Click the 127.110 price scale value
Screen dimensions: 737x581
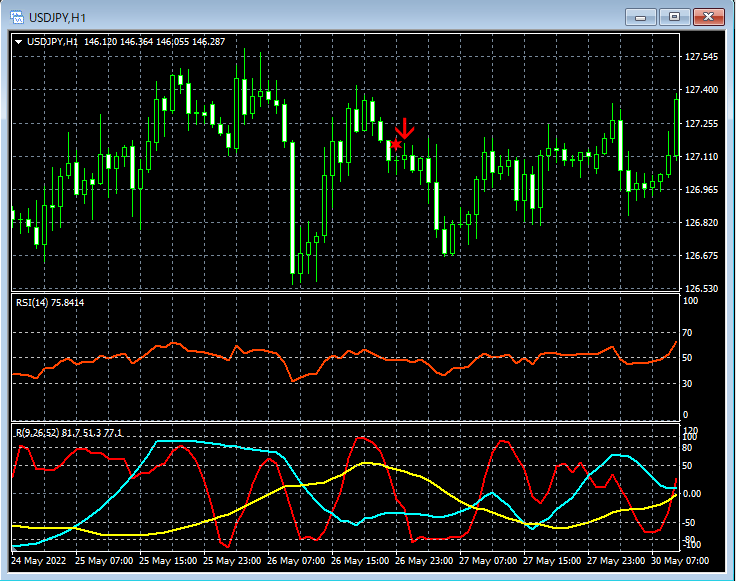pos(701,157)
